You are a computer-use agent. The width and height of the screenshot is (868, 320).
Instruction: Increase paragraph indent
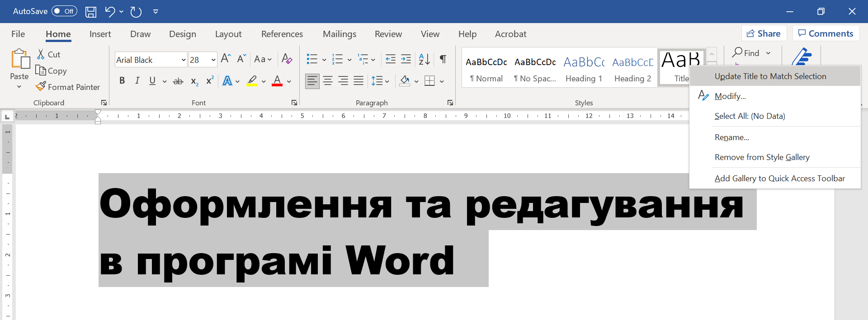point(406,59)
